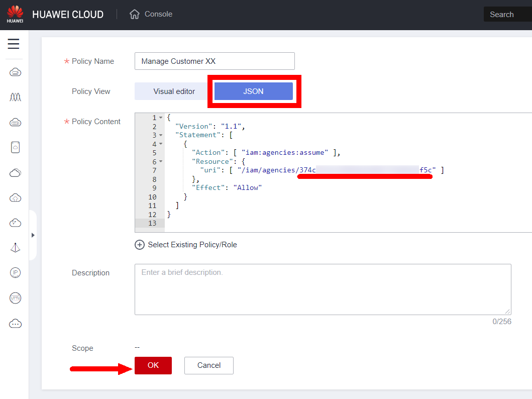Select the JSON policy view
This screenshot has width=532, height=399.
point(253,91)
